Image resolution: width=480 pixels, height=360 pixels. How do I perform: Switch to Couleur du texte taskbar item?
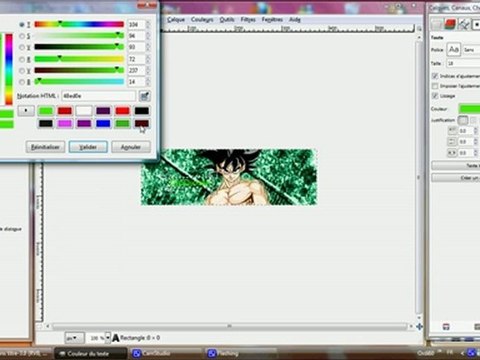coord(91,354)
